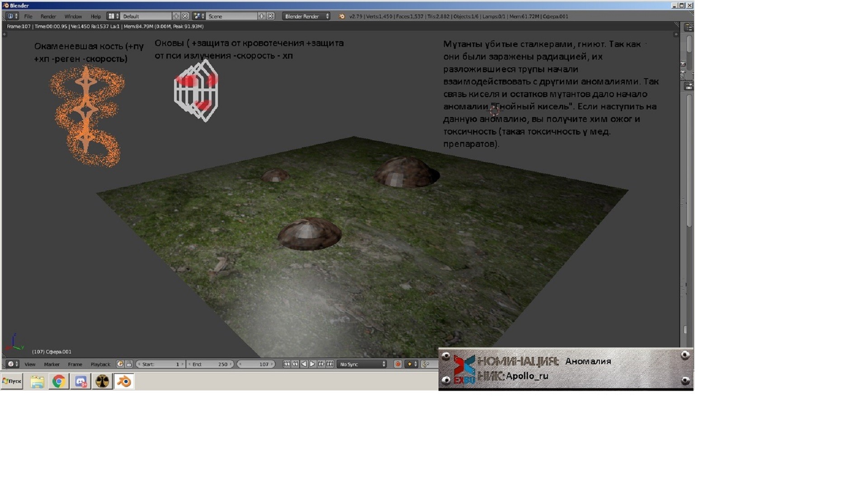Delete the current Scene

click(270, 16)
